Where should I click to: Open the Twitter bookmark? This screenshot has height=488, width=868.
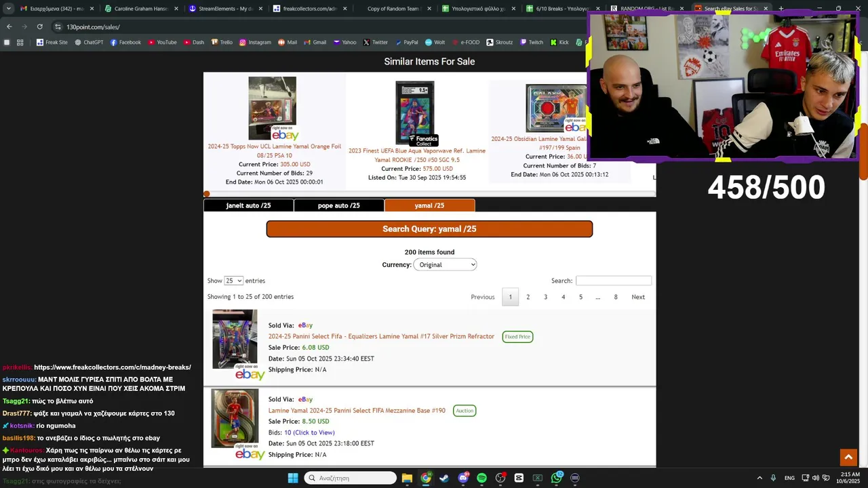pos(375,42)
